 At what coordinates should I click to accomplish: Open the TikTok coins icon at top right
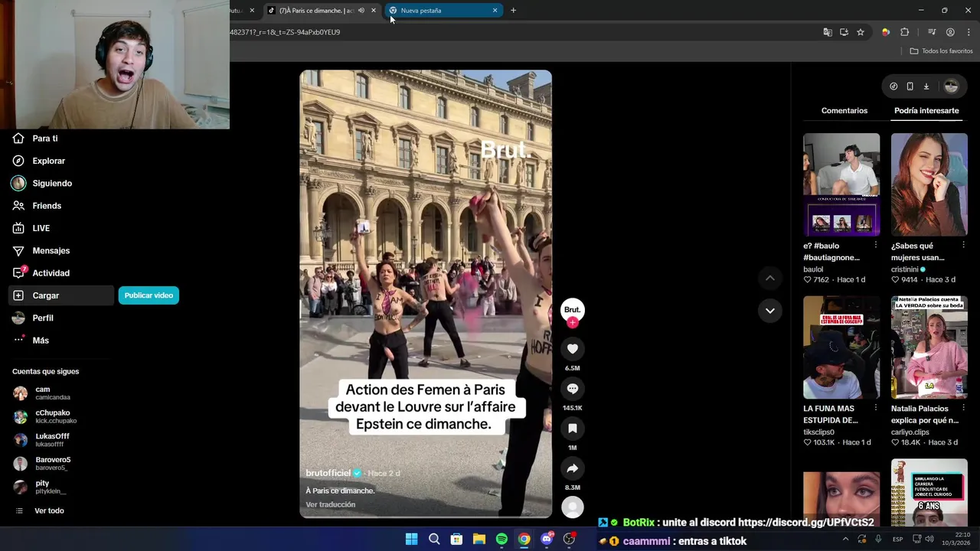tap(893, 86)
